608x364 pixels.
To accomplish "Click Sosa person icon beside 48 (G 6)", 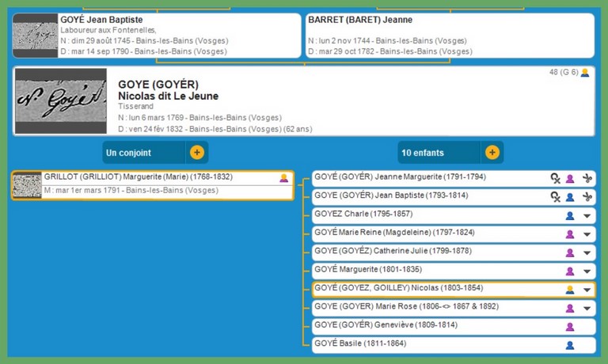I will pos(585,73).
